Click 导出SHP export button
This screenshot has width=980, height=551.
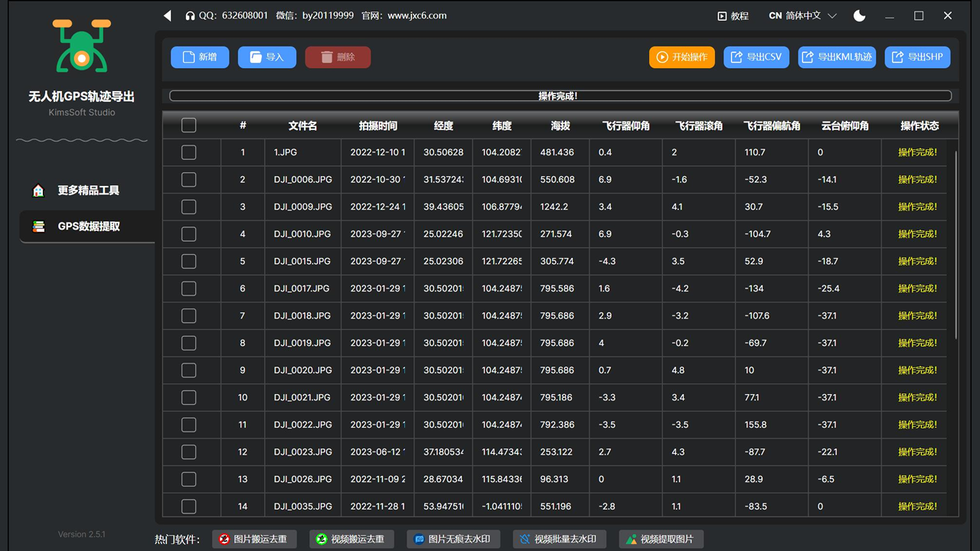tap(917, 57)
